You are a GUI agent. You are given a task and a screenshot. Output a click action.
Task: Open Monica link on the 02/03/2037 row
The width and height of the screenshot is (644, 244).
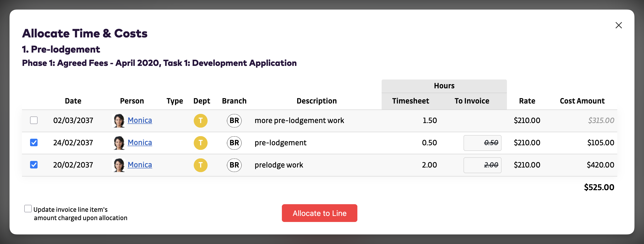coord(140,120)
